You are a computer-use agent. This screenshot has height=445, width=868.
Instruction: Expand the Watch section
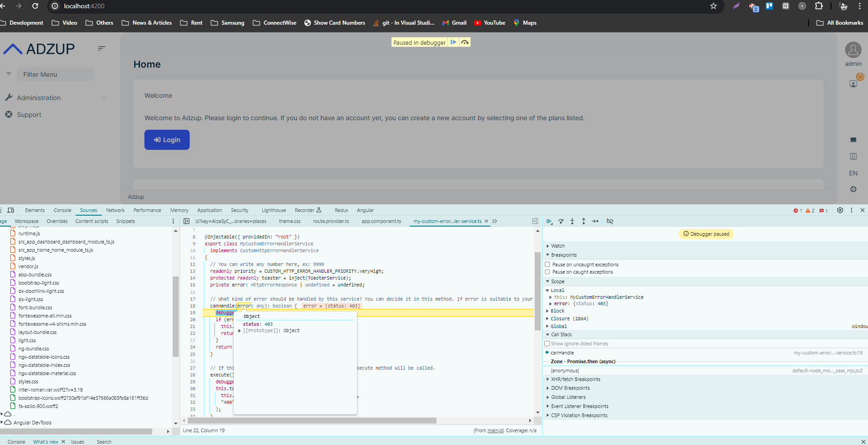(x=558, y=246)
